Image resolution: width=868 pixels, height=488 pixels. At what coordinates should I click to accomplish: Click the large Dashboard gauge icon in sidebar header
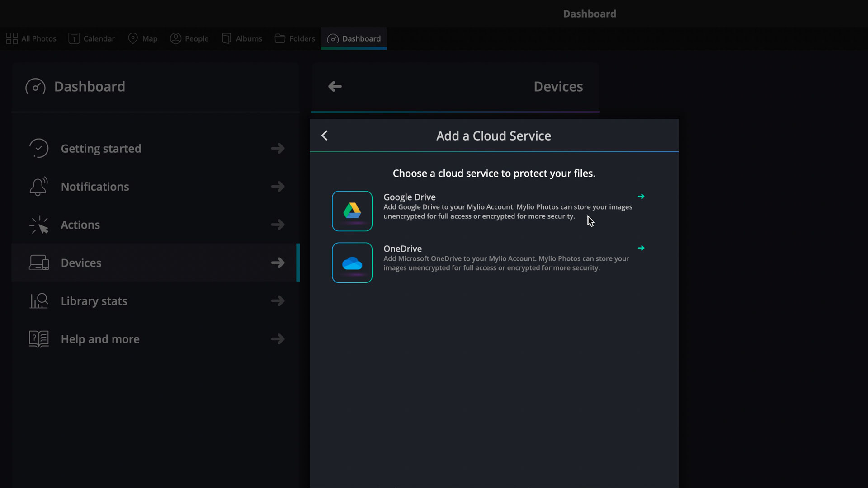point(35,86)
